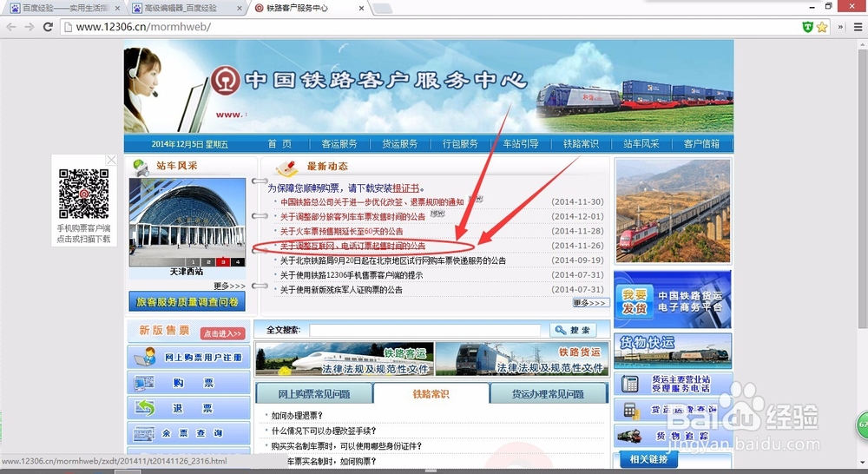Close the 铁路客户服务中心 tab

361,9
